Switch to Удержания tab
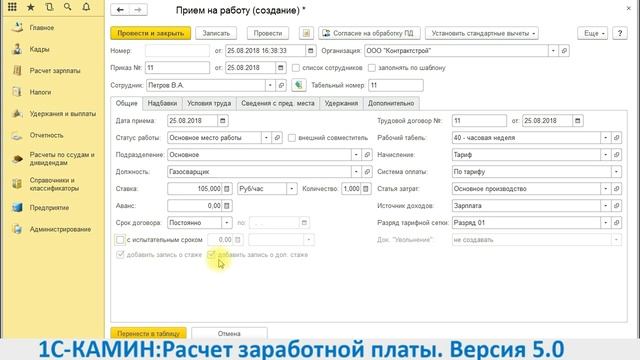Image resolution: width=640 pixels, height=360 pixels. [341, 103]
